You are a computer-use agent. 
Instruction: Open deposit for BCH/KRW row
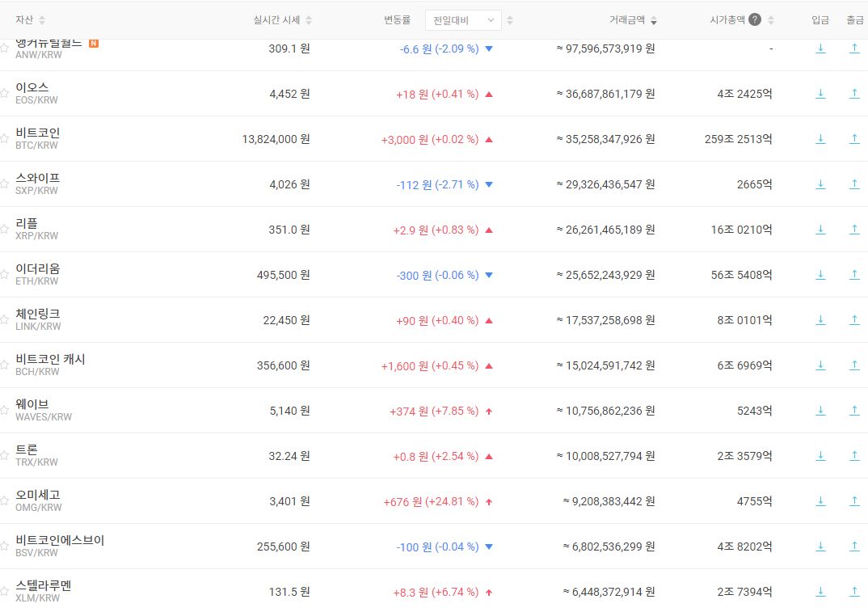(820, 365)
